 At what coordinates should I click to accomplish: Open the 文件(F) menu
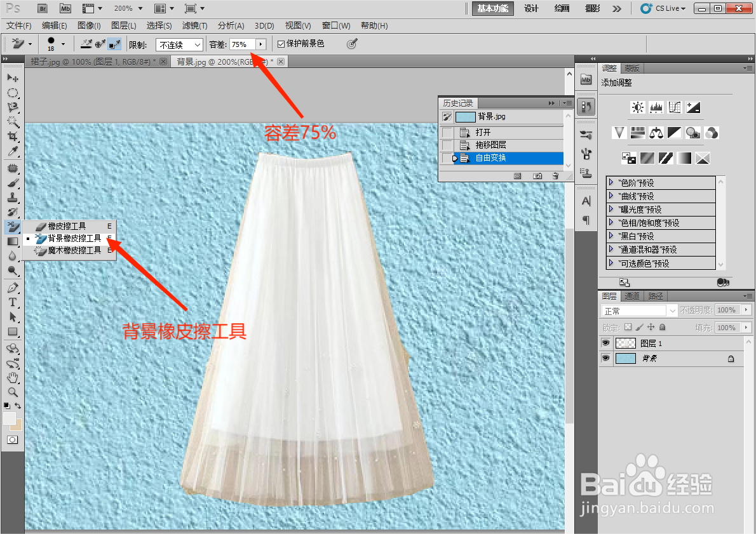19,25
